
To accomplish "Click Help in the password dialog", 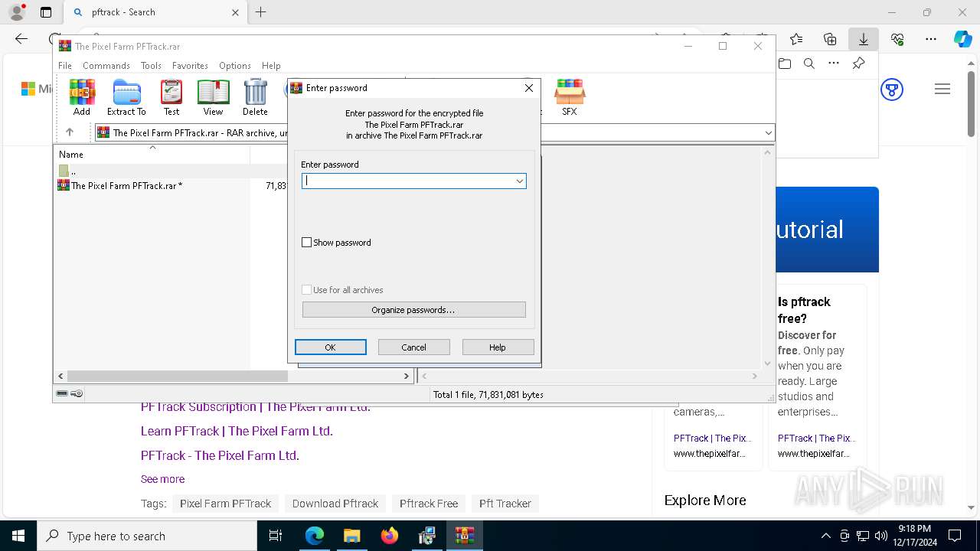I will (x=498, y=347).
